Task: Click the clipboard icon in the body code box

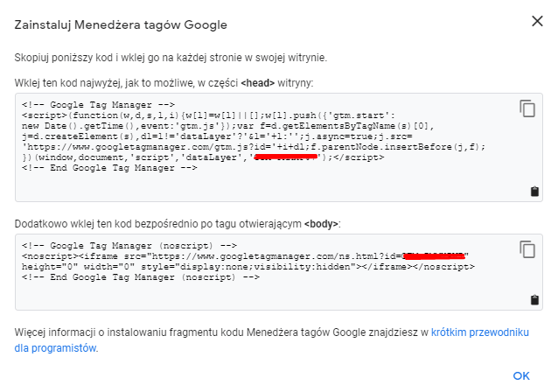Action: pos(534,300)
